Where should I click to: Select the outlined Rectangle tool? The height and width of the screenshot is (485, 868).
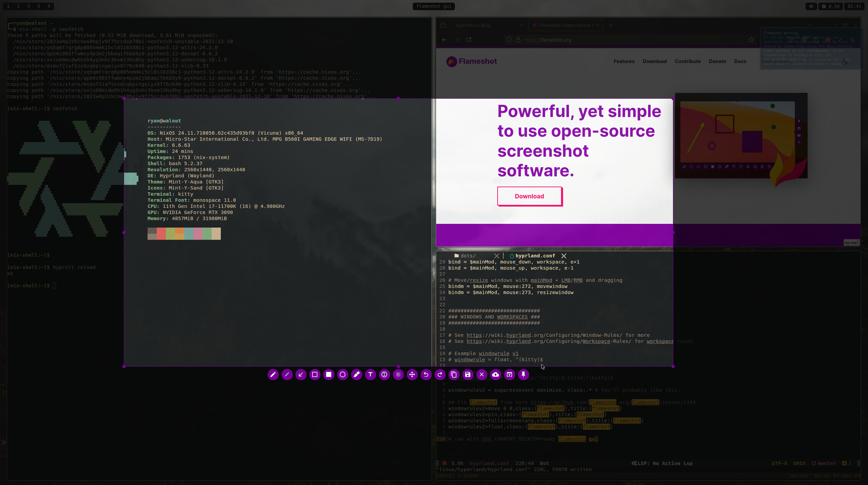(315, 374)
